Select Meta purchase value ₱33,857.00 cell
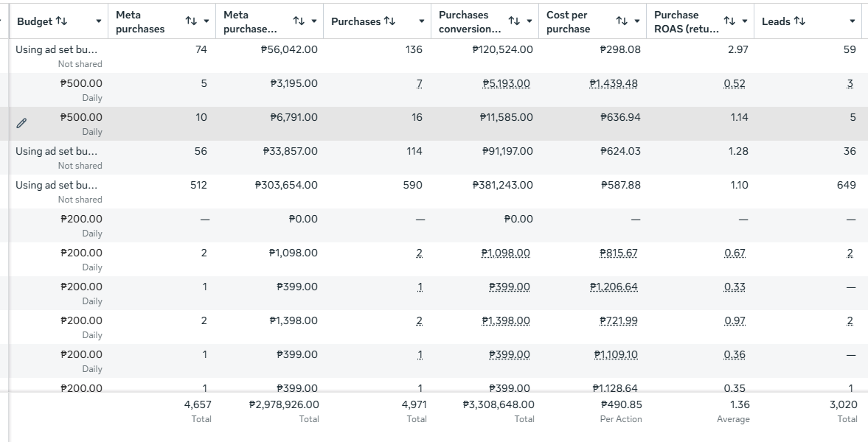868x442 pixels. (x=290, y=151)
